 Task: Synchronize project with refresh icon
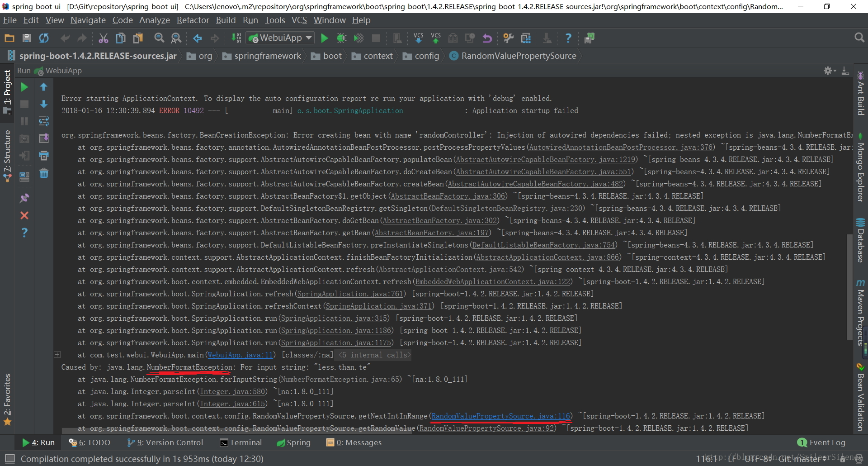point(44,38)
